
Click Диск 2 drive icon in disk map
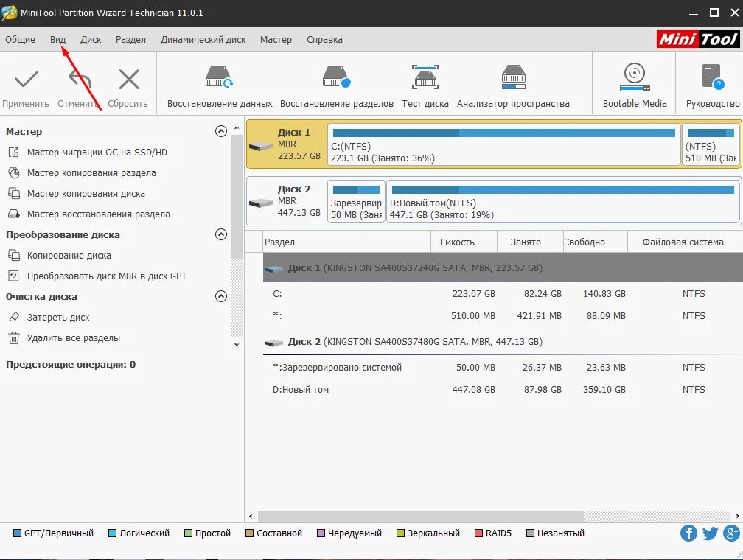pos(261,203)
